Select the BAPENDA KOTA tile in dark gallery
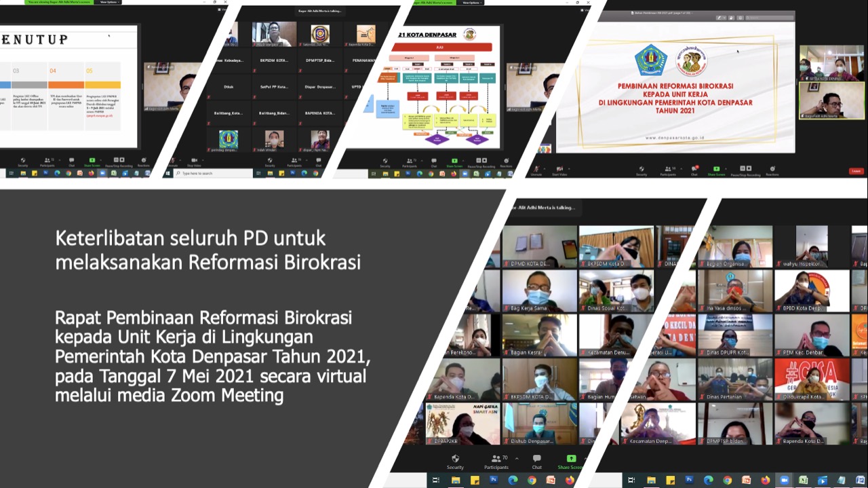868x488 pixels. 320,113
